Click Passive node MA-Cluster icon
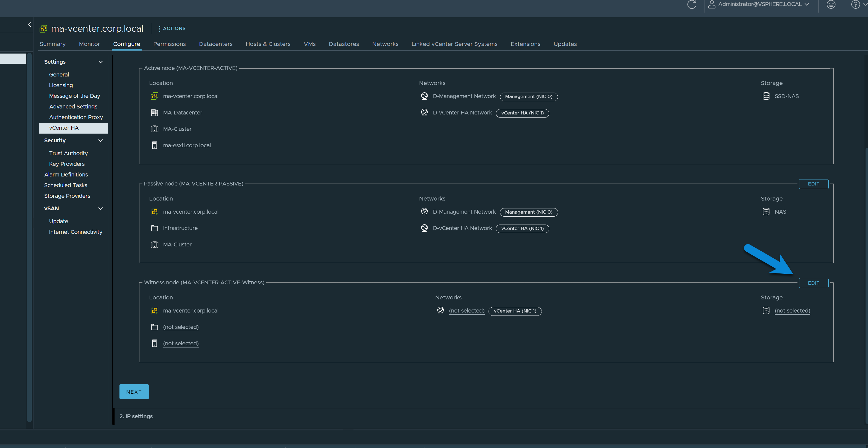Screen dimensions: 868x448 tap(154, 245)
